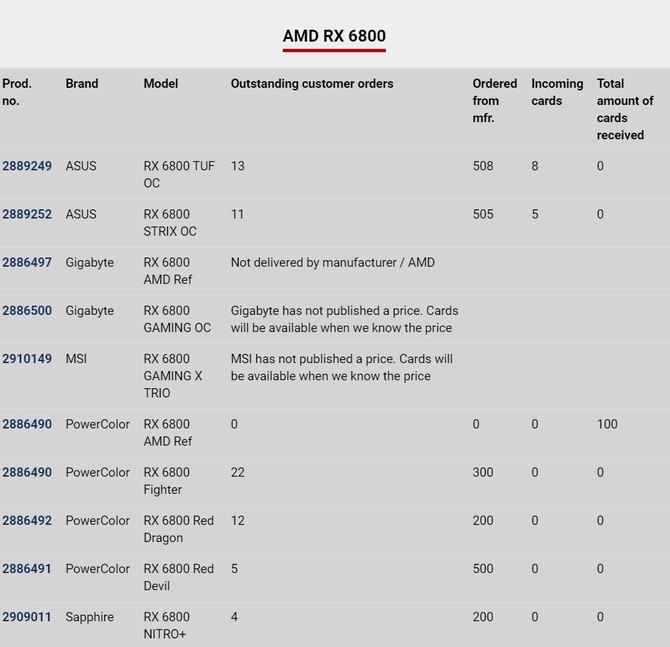
Task: Select the RX 6800 Red Devil cell
Action: pos(179,578)
